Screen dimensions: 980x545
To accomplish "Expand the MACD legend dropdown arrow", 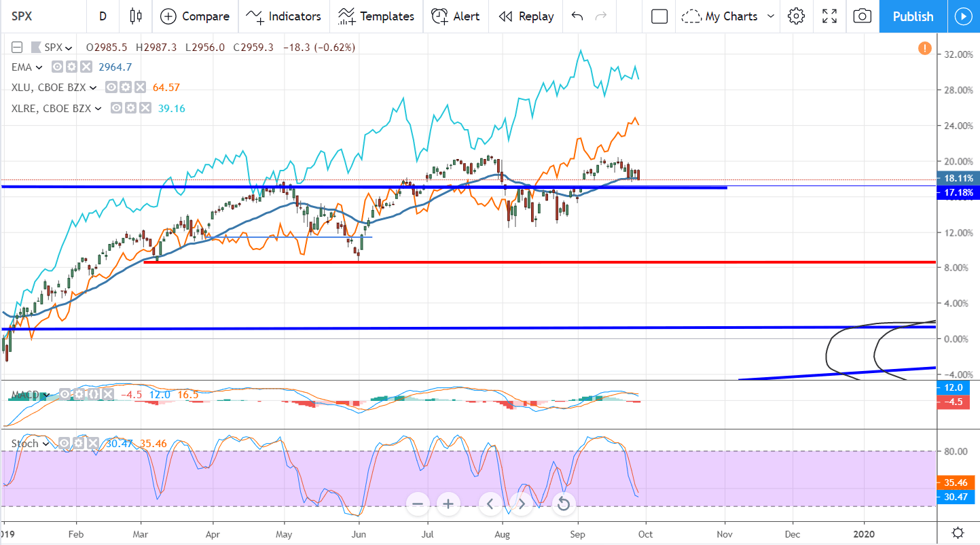I will coord(46,394).
